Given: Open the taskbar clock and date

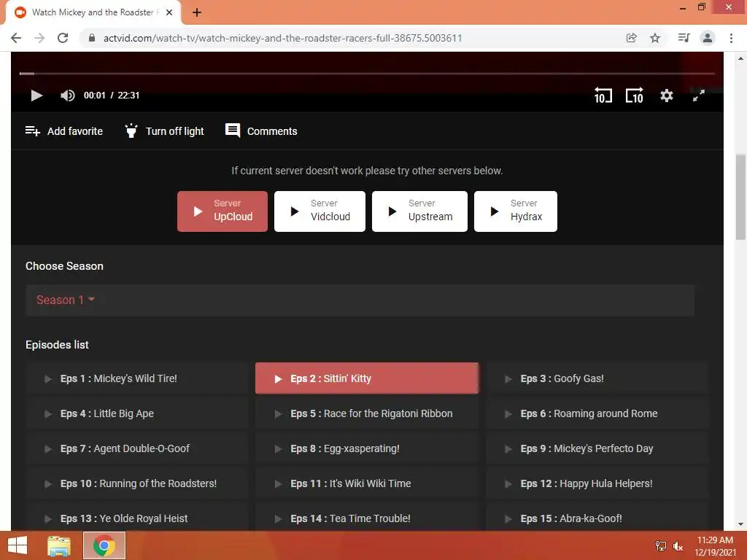Looking at the screenshot, I should click(x=715, y=545).
